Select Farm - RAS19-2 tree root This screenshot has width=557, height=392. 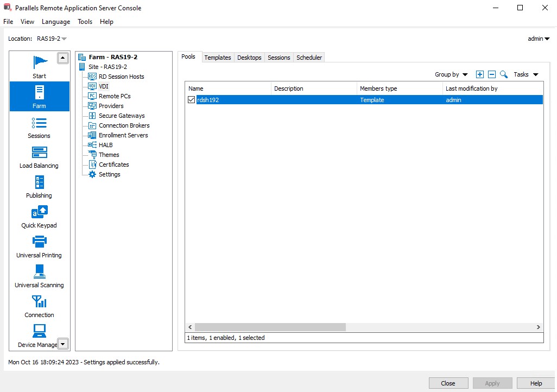click(113, 57)
